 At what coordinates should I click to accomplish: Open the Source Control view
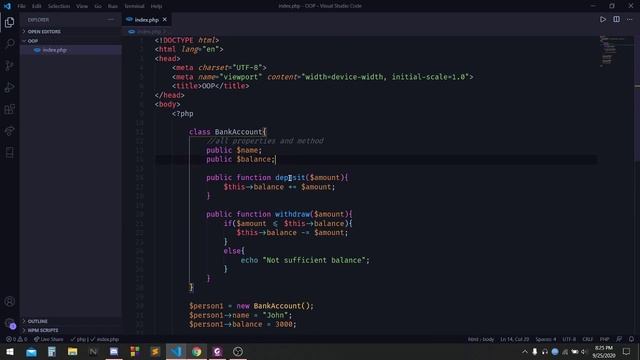click(9, 65)
